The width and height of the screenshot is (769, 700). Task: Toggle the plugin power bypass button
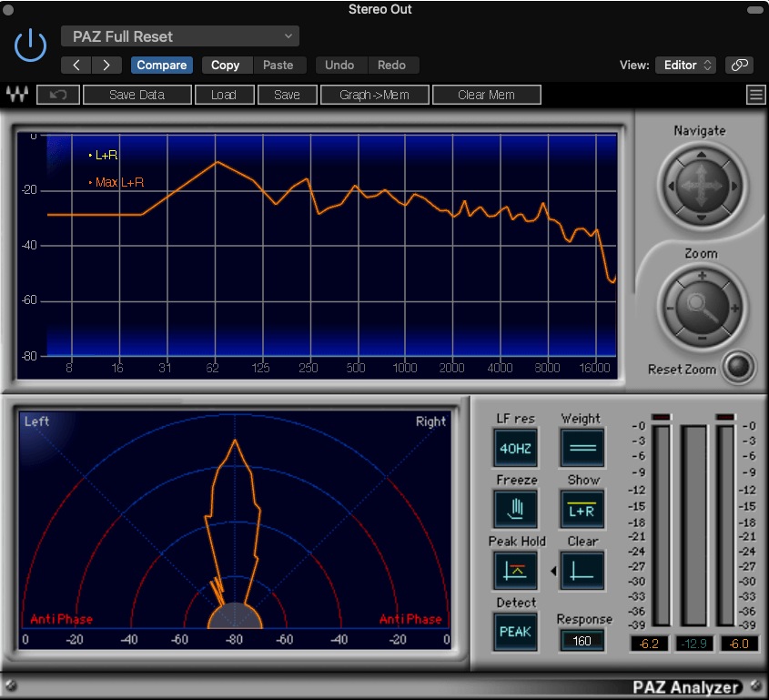tap(30, 46)
